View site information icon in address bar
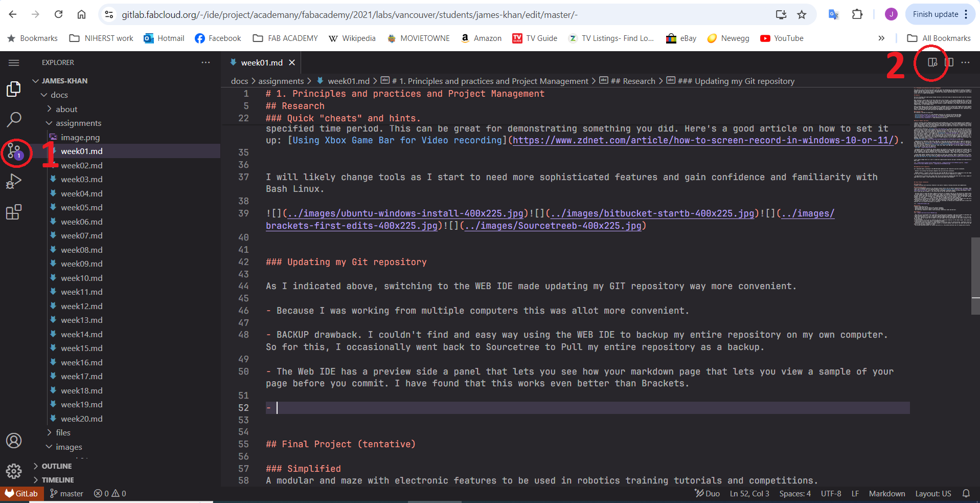The height and width of the screenshot is (503, 980). pyautogui.click(x=109, y=14)
